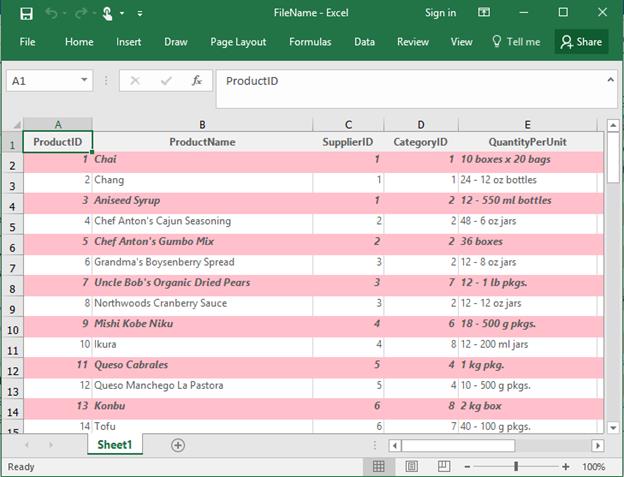
Task: Switch to Normal view icon
Action: [378, 466]
